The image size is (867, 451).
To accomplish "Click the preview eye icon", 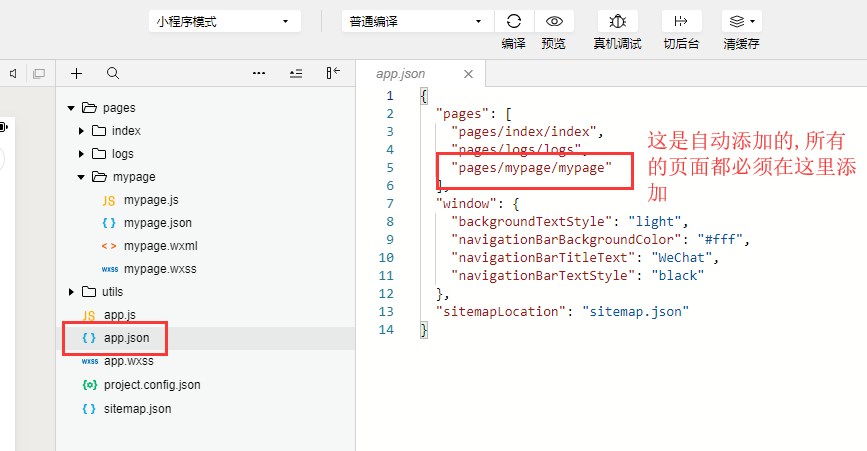I will point(553,21).
